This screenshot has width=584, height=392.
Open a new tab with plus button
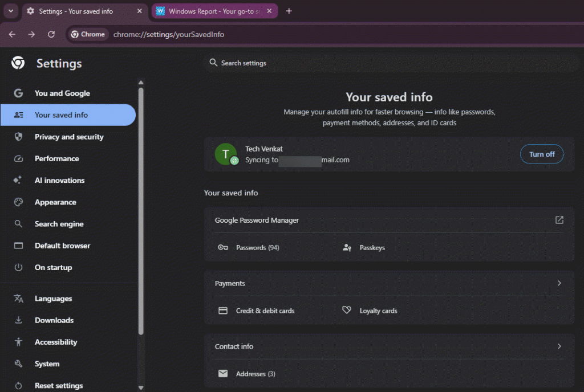click(289, 11)
